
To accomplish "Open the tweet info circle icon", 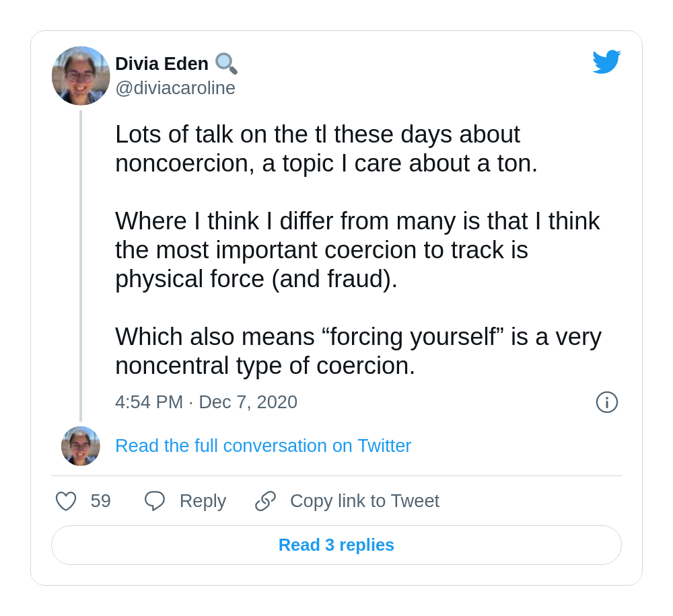I will [607, 402].
